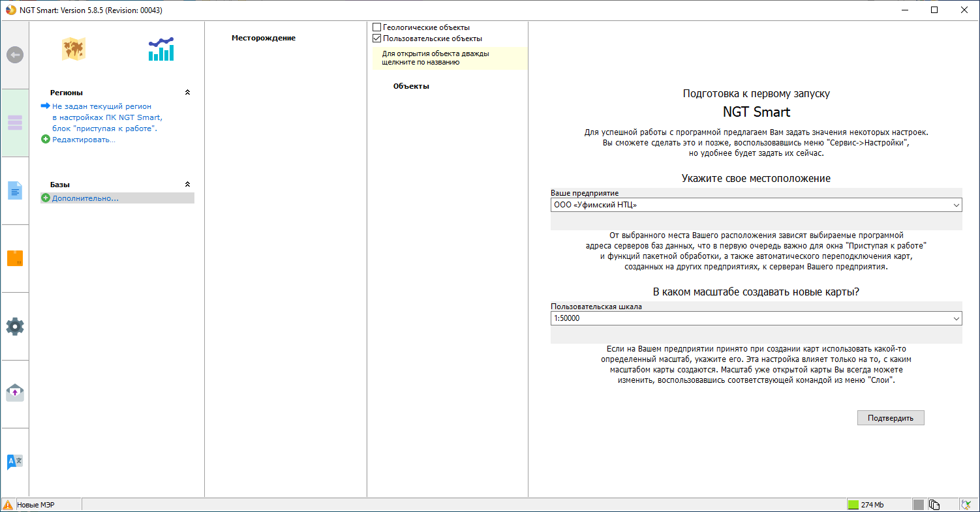Click the 'Не задан текущий регион' link
The width and height of the screenshot is (980, 512).
coord(102,106)
